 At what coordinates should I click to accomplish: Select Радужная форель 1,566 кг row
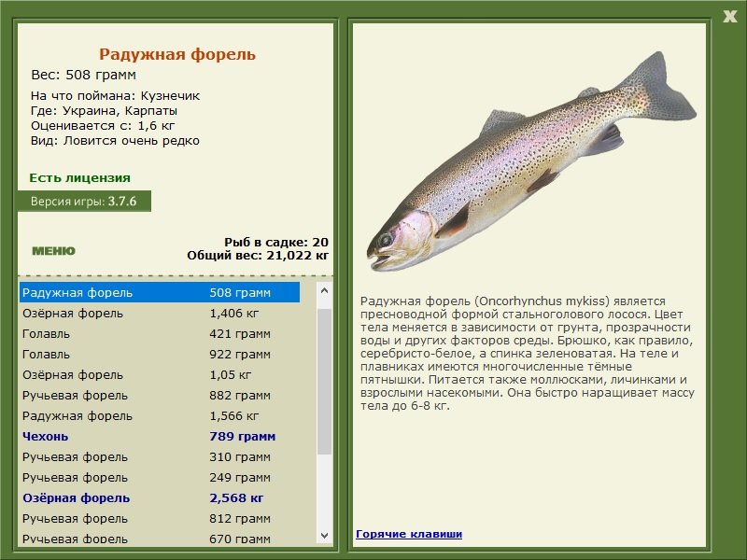(160, 415)
